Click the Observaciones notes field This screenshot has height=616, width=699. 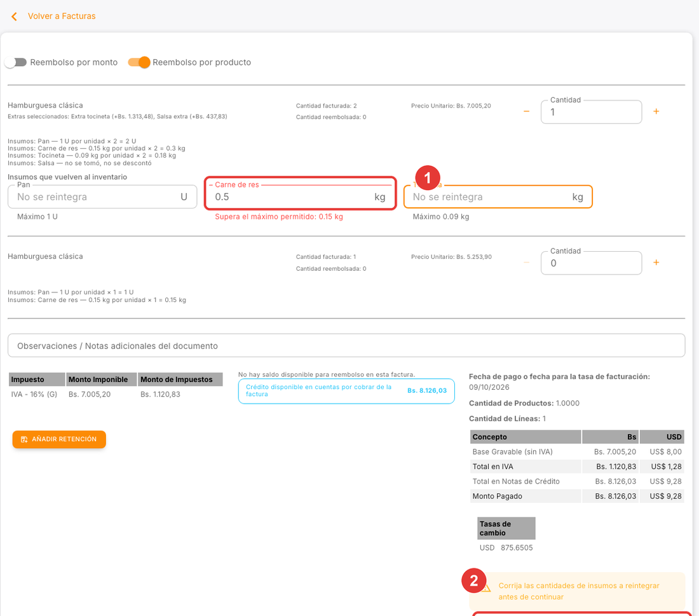pyautogui.click(x=346, y=346)
